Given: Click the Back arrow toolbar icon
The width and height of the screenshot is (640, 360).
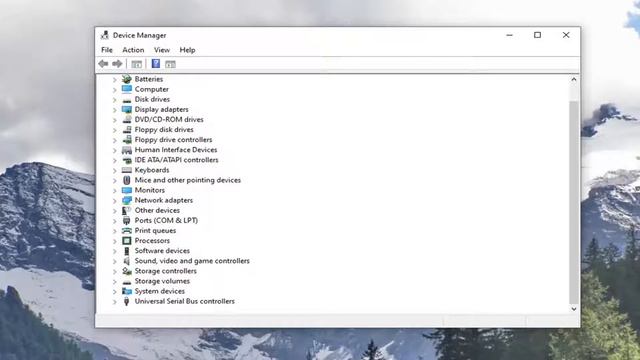Looking at the screenshot, I should (x=103, y=64).
